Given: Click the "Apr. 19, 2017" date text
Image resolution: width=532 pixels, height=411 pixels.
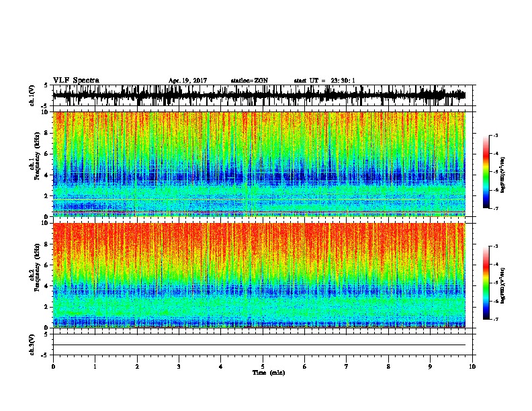Looking at the screenshot, I should (187, 81).
